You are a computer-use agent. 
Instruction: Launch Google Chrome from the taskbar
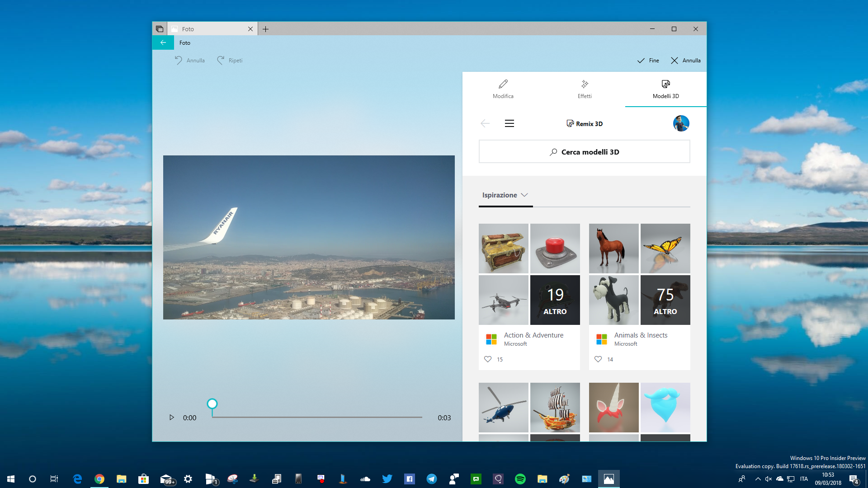(99, 479)
